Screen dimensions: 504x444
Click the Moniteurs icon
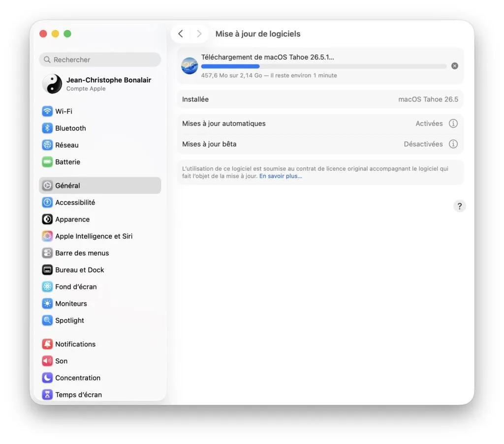coord(47,304)
